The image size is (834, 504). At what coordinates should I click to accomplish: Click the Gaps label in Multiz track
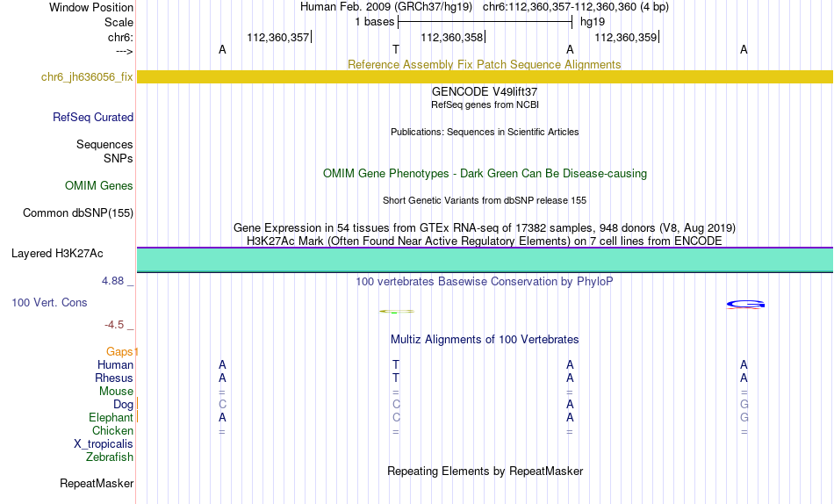(119, 352)
